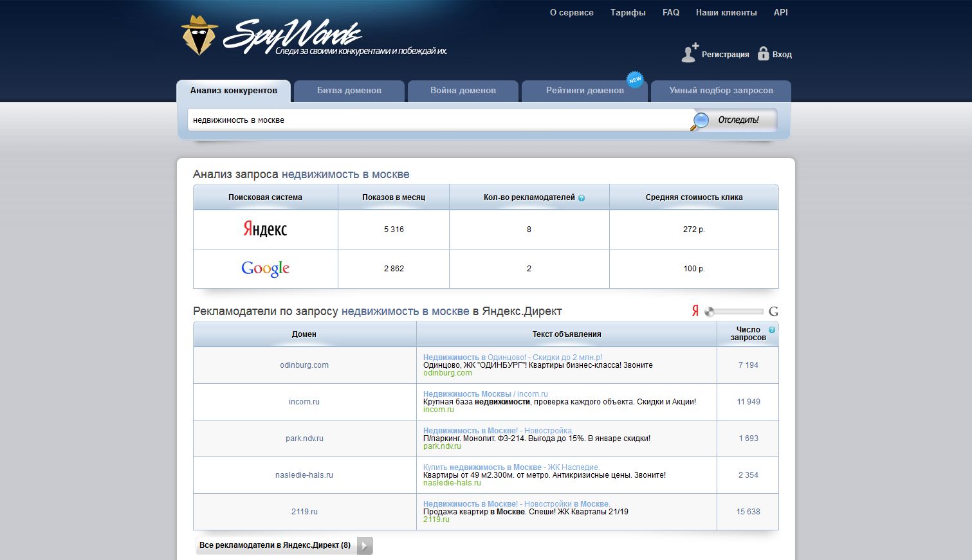Open the incom.ru domain link
The width and height of the screenshot is (972, 560).
[304, 402]
